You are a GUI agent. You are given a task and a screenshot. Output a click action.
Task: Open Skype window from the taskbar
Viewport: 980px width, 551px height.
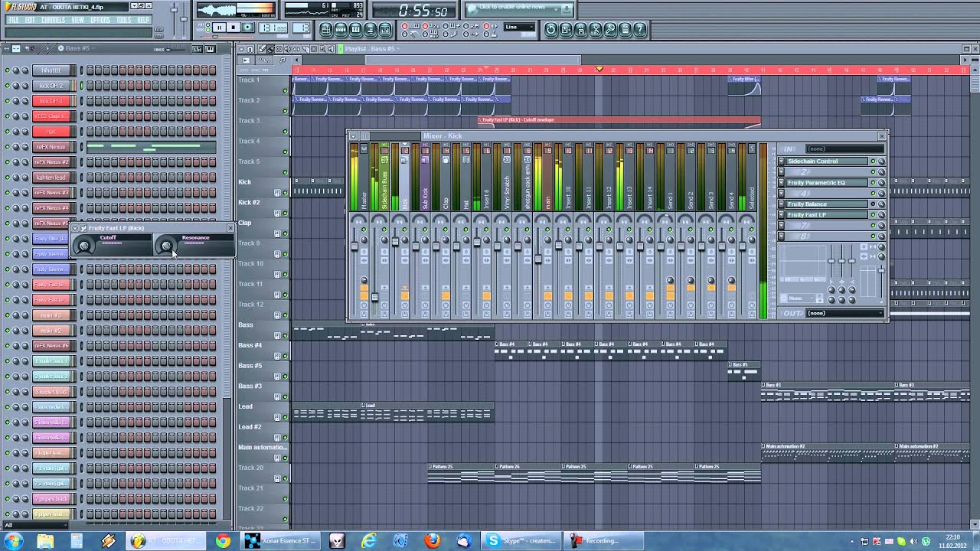click(521, 540)
